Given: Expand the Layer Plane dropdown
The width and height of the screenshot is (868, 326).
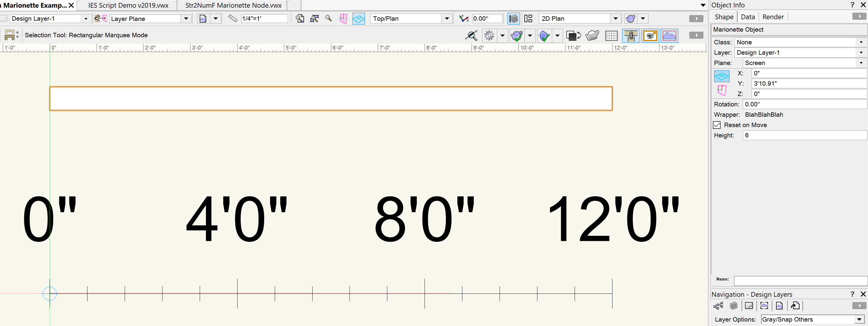Looking at the screenshot, I should pyautogui.click(x=186, y=19).
